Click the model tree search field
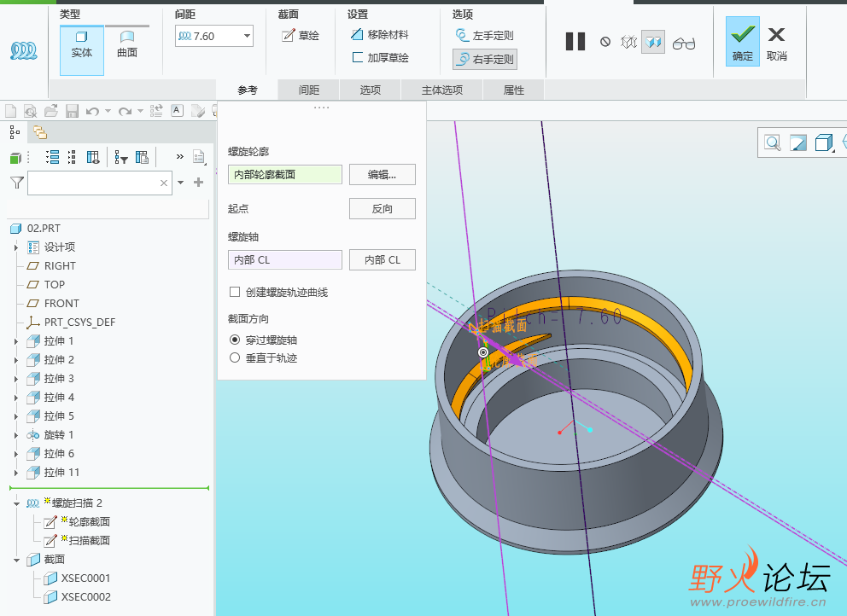Image resolution: width=847 pixels, height=616 pixels. coord(93,183)
